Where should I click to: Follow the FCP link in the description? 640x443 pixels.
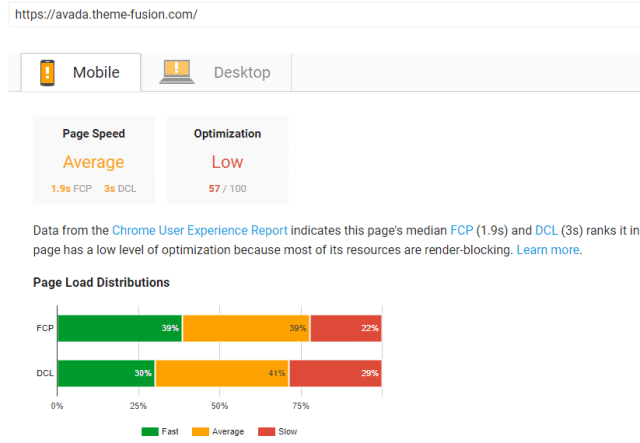(461, 231)
